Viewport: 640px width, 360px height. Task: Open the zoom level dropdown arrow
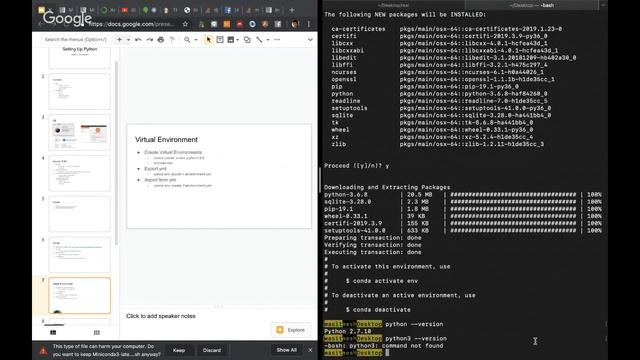point(196,40)
